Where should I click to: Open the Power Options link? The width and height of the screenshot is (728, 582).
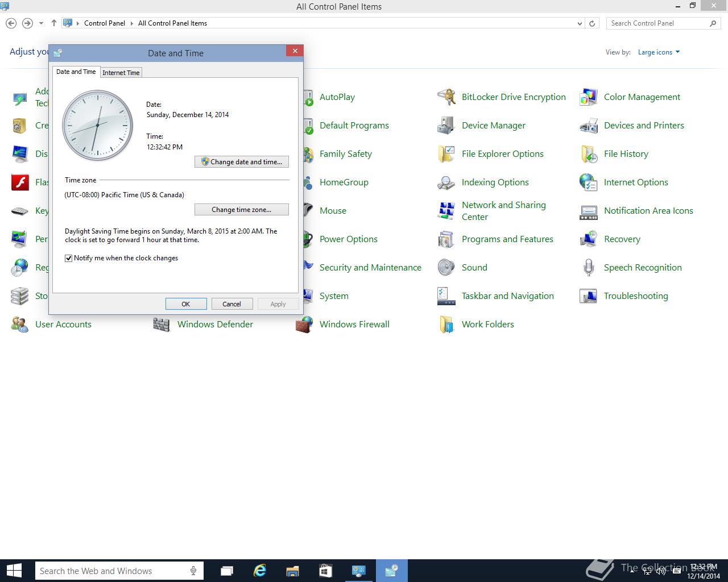349,239
